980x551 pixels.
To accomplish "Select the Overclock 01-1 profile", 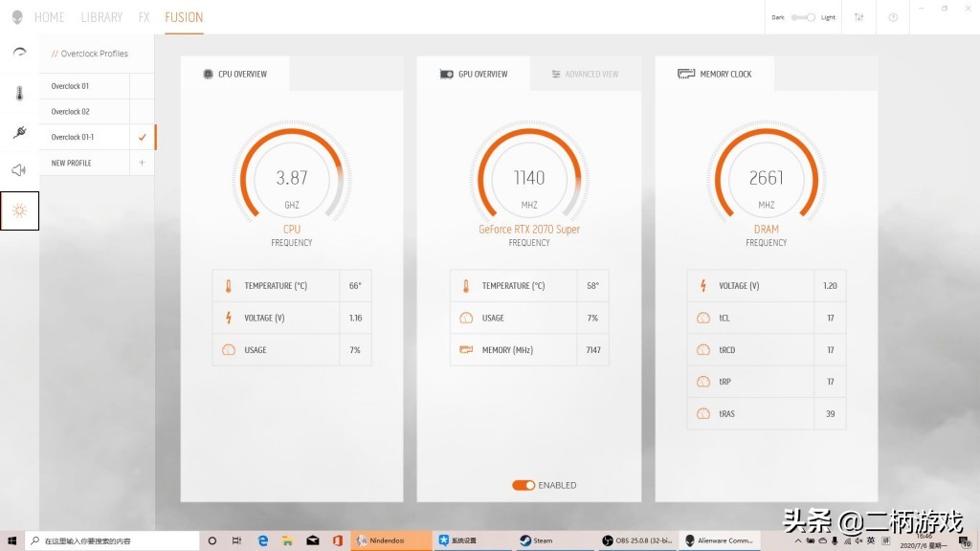I will click(84, 137).
